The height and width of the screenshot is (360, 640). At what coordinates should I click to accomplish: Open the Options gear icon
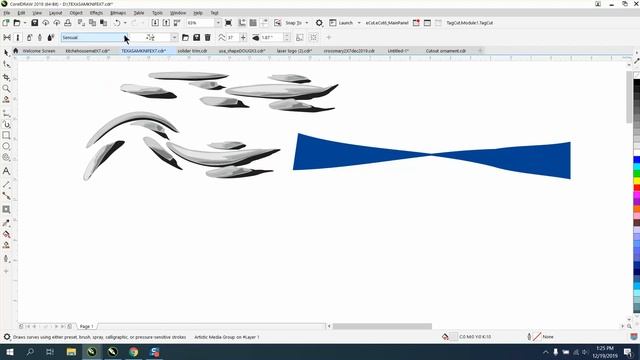(x=319, y=23)
